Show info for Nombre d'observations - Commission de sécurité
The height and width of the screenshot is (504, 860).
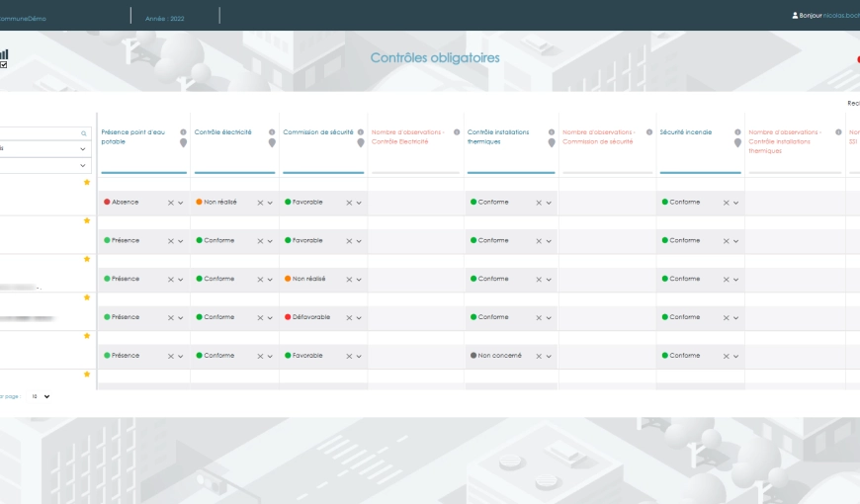[649, 132]
